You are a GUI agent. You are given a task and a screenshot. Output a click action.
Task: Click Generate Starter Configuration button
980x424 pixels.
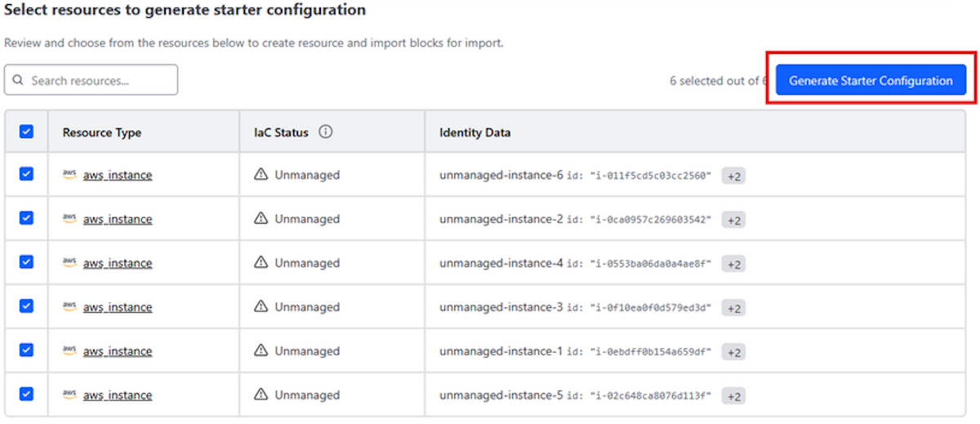pos(871,81)
